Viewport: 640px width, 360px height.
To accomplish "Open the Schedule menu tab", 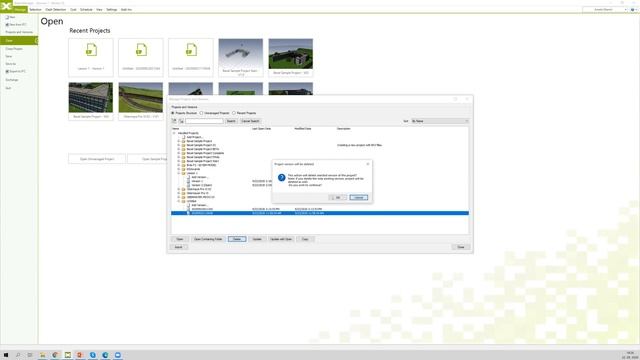I will point(86,9).
